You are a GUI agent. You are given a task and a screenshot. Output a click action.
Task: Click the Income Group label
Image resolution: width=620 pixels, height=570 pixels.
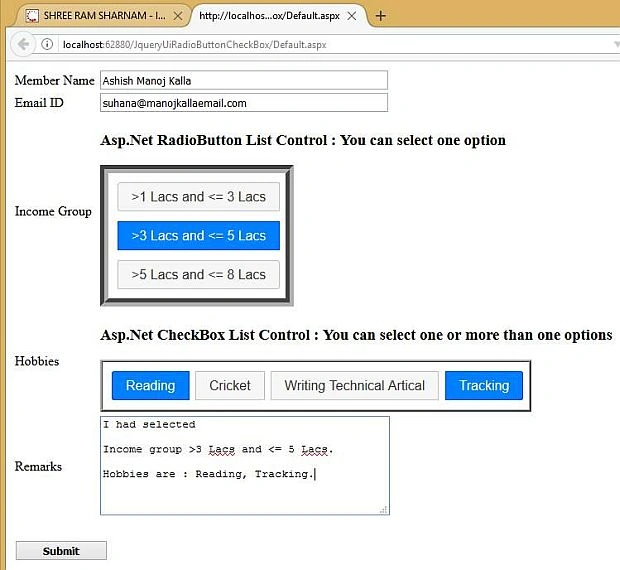53,211
